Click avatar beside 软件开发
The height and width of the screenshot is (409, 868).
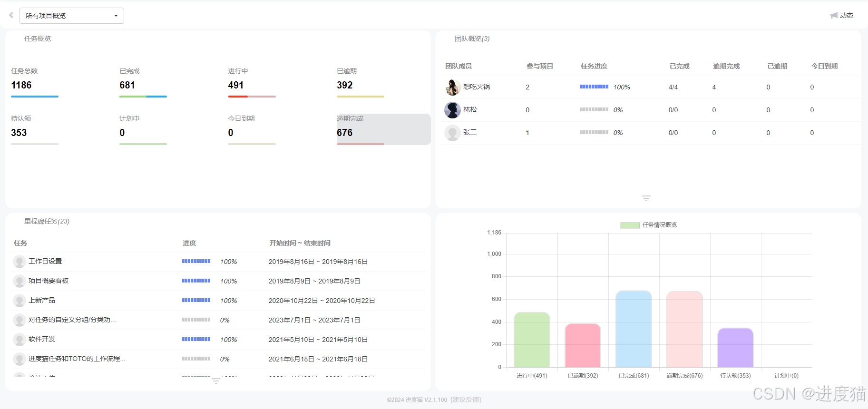[20, 340]
